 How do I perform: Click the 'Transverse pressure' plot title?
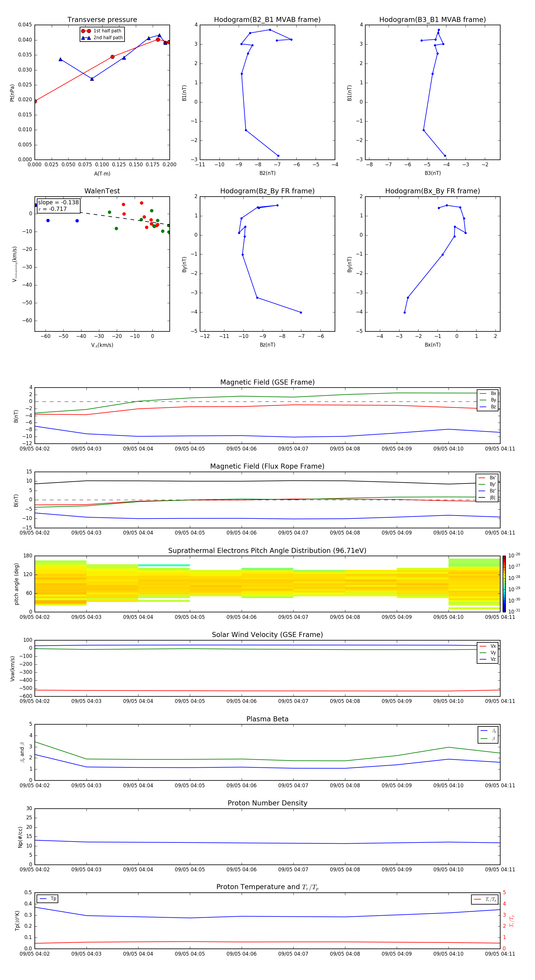[x=102, y=20]
